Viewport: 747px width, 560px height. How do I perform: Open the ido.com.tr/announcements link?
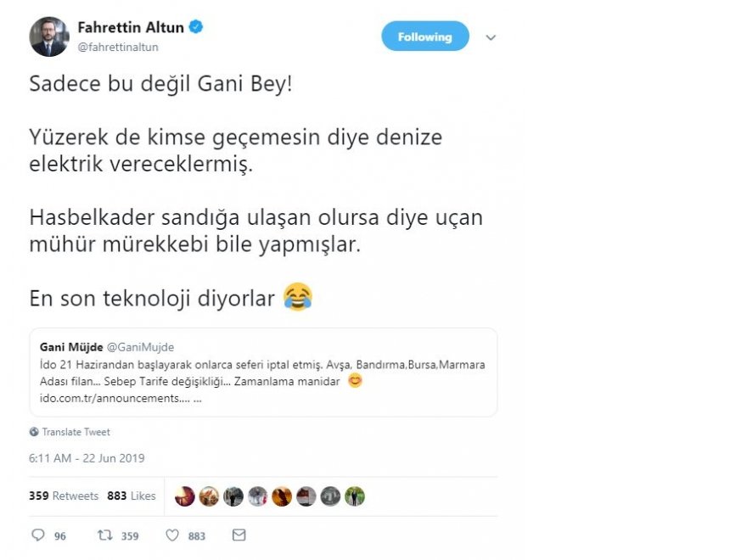click(121, 398)
